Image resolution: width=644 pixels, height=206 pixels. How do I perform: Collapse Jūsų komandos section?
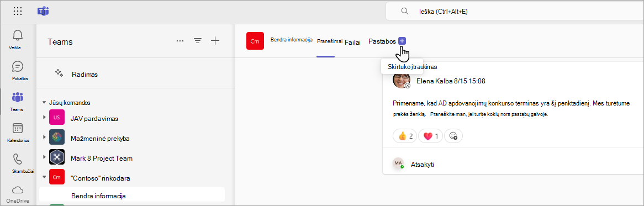[x=44, y=103]
